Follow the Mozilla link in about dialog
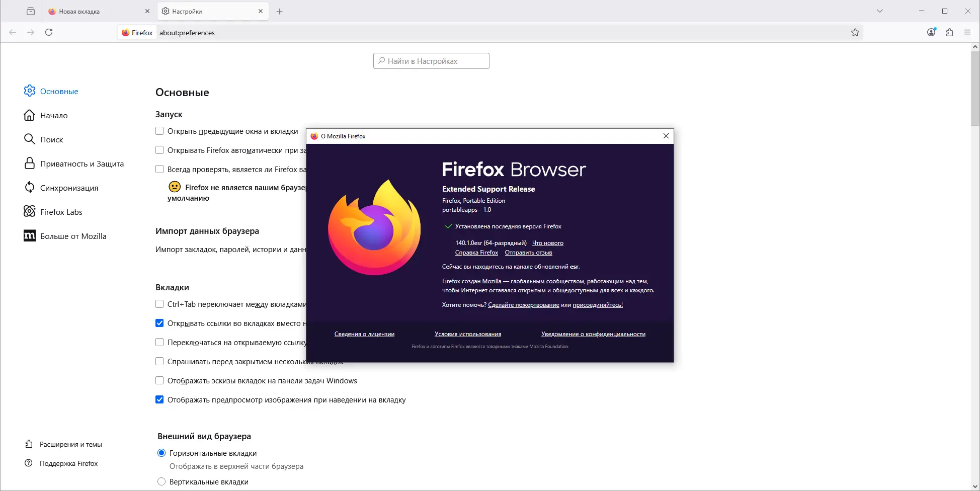The width and height of the screenshot is (980, 491). (x=492, y=281)
